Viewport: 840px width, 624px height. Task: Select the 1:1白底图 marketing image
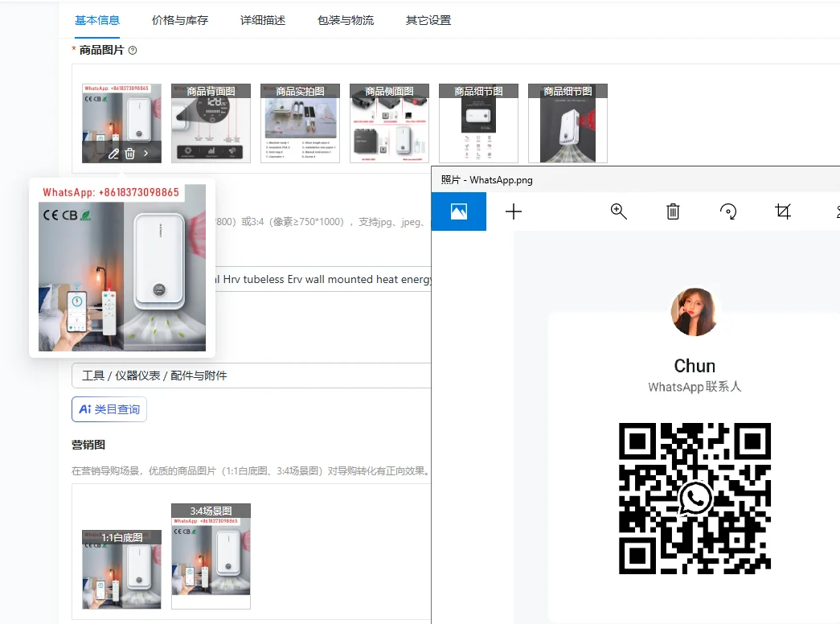point(121,569)
